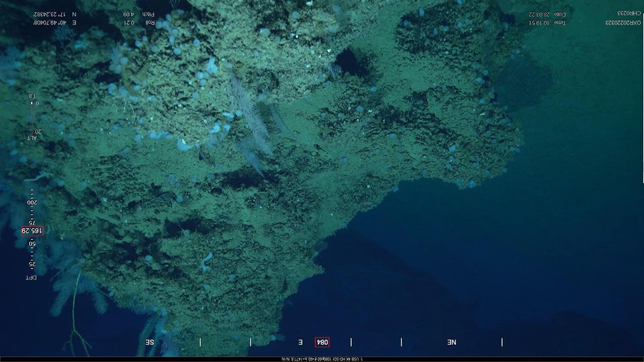Click the expedition code 'OXR20220323'
This screenshot has height=362, width=644.
623,23
